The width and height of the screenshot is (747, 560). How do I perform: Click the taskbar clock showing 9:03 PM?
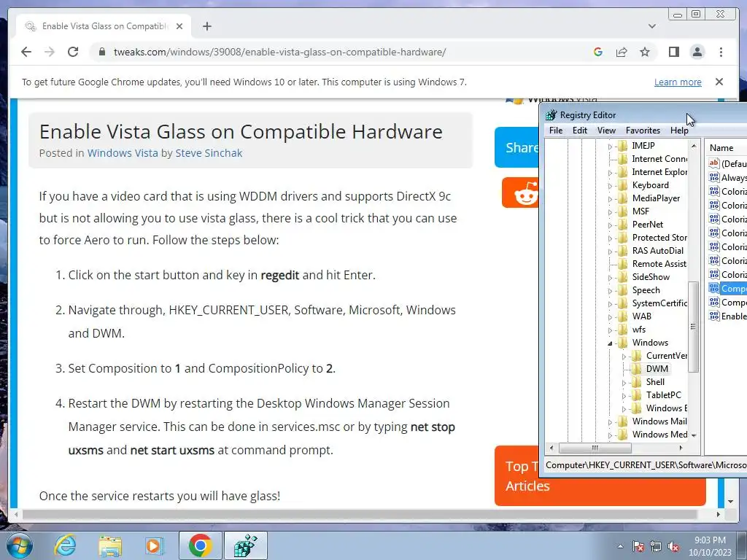pos(710,546)
